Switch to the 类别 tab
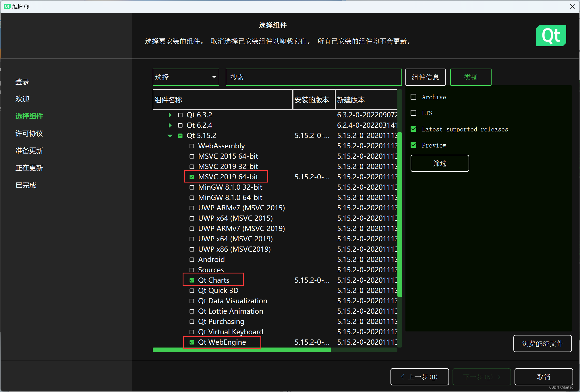The image size is (580, 392). coord(471,77)
